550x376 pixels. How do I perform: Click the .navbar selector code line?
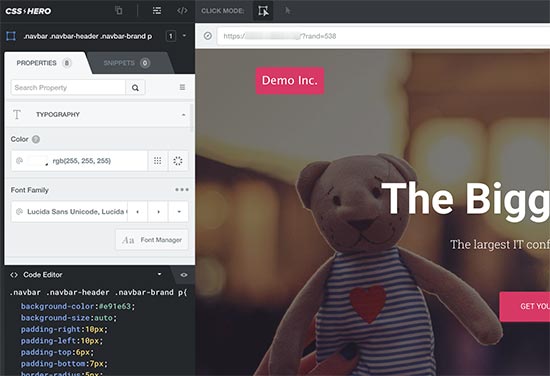click(x=98, y=293)
